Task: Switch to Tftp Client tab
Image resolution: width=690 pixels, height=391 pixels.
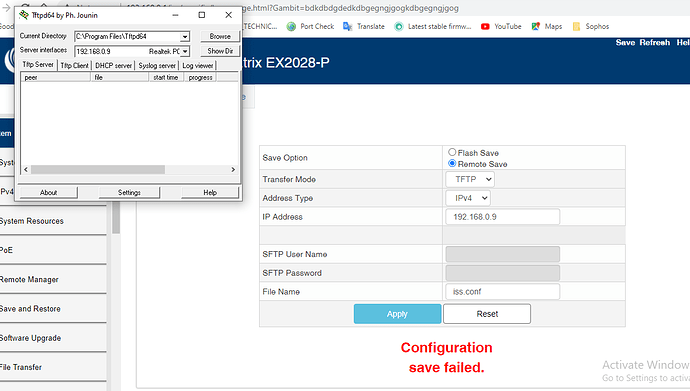Action: click(74, 66)
